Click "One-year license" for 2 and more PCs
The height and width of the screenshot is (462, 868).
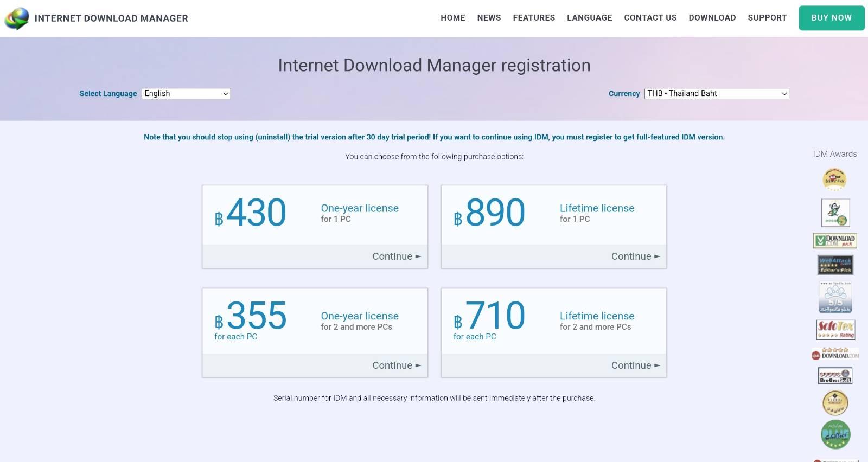(360, 316)
